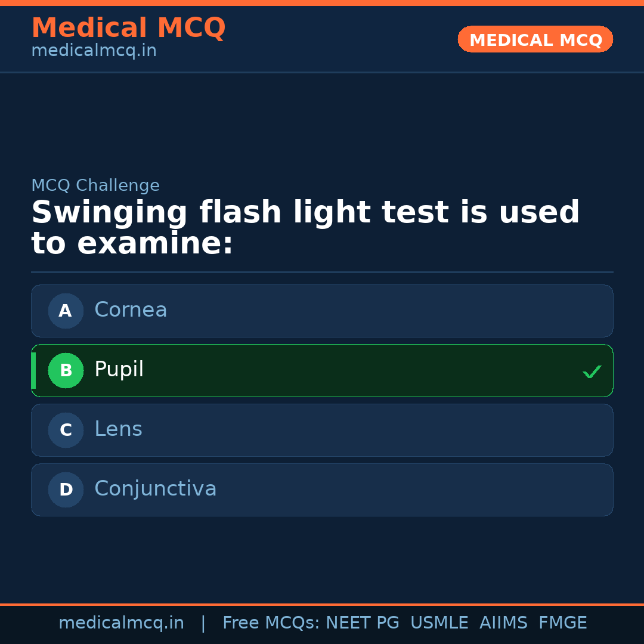644x644 pixels.
Task: Click the FMGE footer text
Action: pos(562,623)
